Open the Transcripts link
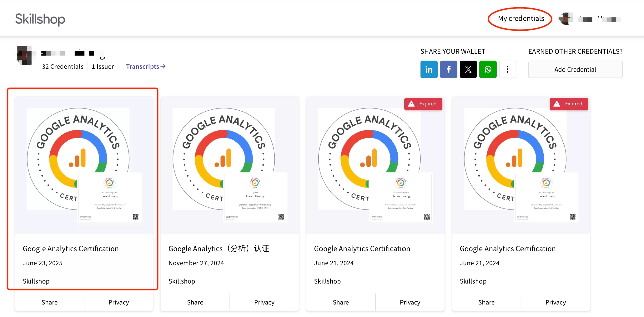 pyautogui.click(x=146, y=66)
